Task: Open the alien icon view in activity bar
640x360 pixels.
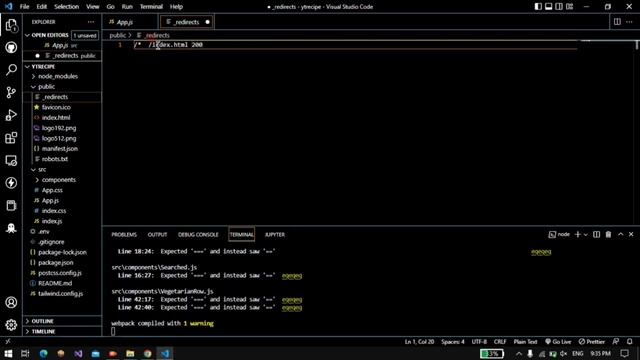Action: (11, 228)
